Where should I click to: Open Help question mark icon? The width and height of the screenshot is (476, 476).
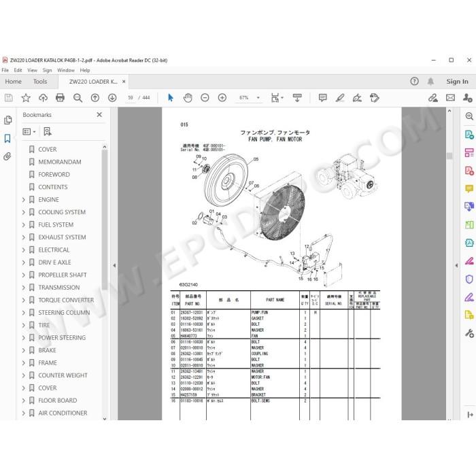[414, 82]
